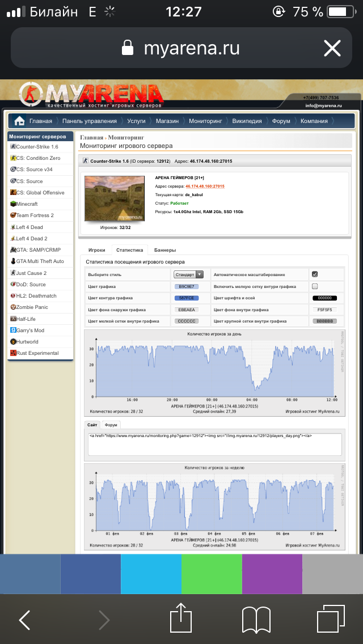
Task: Edit fine grid color CCCCCC field
Action: pyautogui.click(x=187, y=321)
